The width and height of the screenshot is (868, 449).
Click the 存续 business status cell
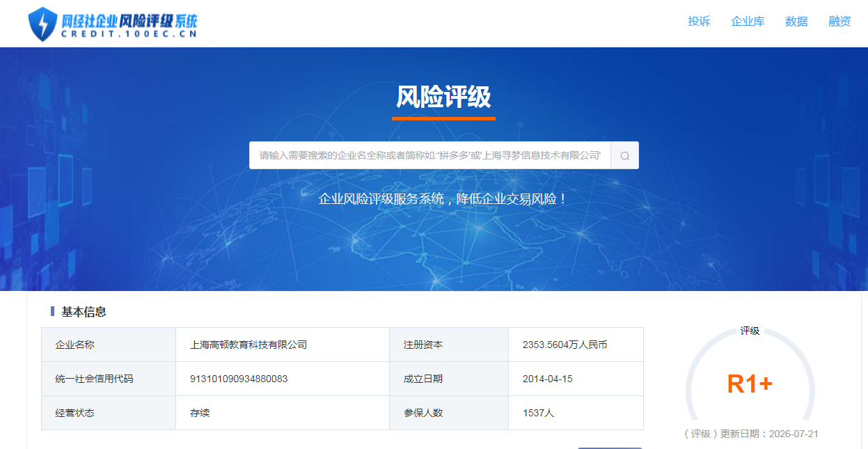point(283,413)
